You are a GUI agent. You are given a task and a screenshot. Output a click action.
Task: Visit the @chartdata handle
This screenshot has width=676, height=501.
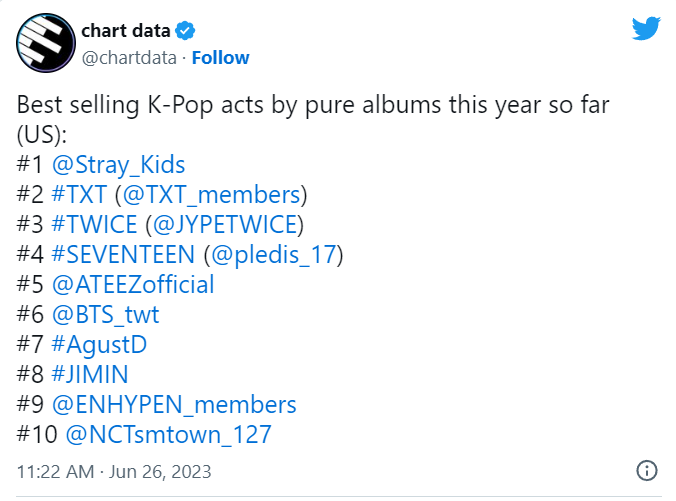pos(129,58)
